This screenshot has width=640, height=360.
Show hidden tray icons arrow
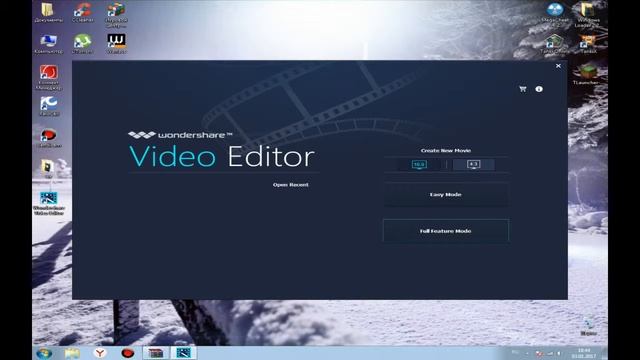pyautogui.click(x=527, y=353)
